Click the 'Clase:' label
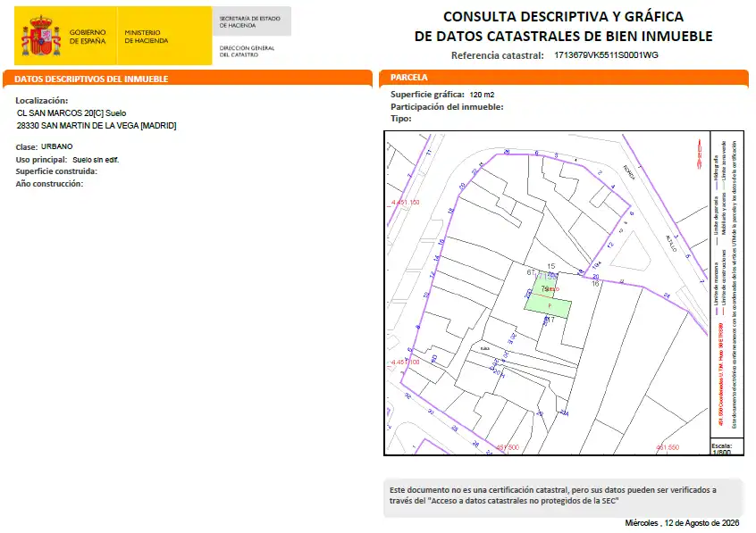This screenshot has width=756, height=533. [26, 147]
